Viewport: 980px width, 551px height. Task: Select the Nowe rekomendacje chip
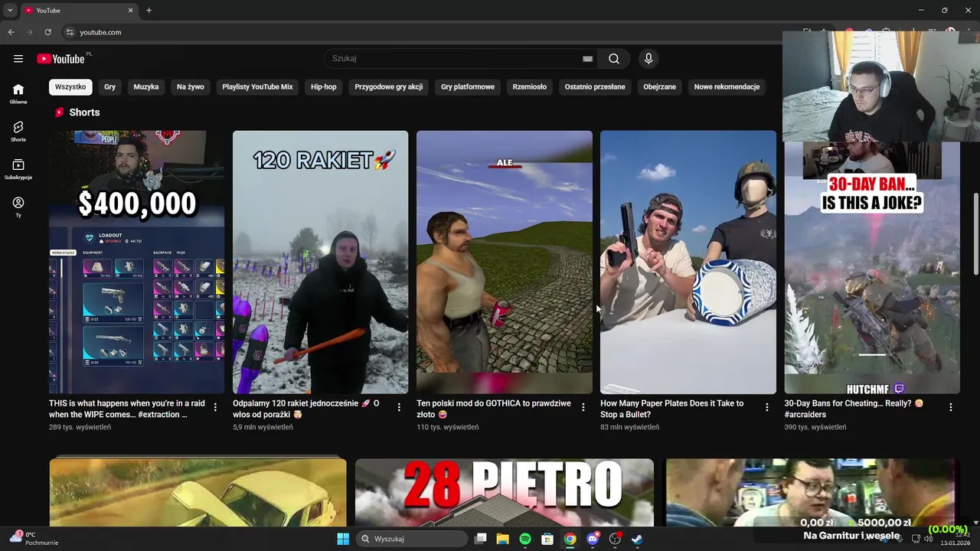tap(727, 86)
